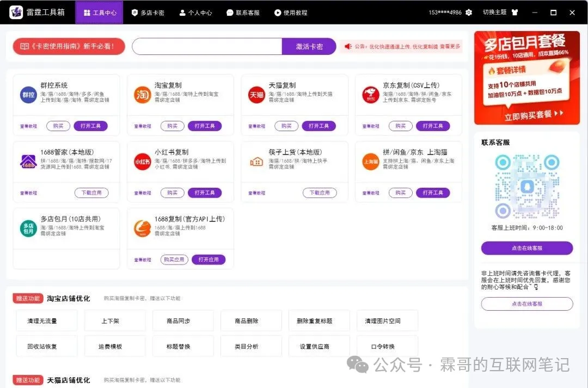Click the card key input field
Viewport: 588px width, 388px height.
pos(207,46)
